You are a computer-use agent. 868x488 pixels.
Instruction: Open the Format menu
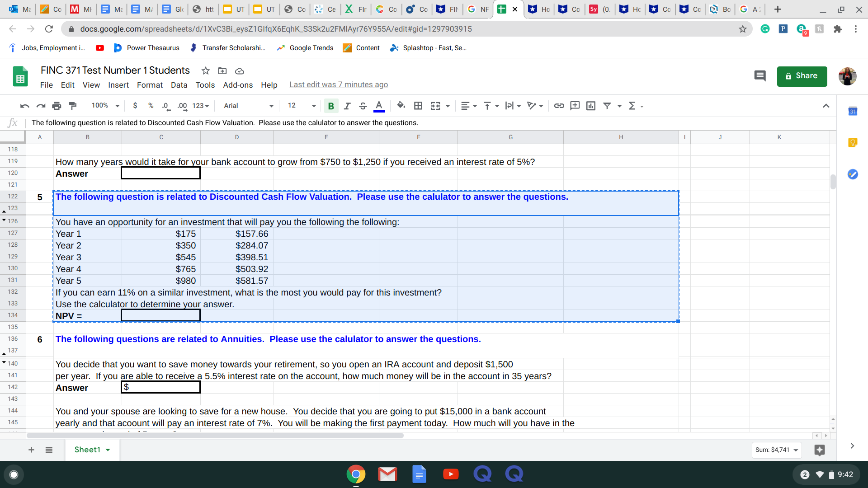(150, 85)
